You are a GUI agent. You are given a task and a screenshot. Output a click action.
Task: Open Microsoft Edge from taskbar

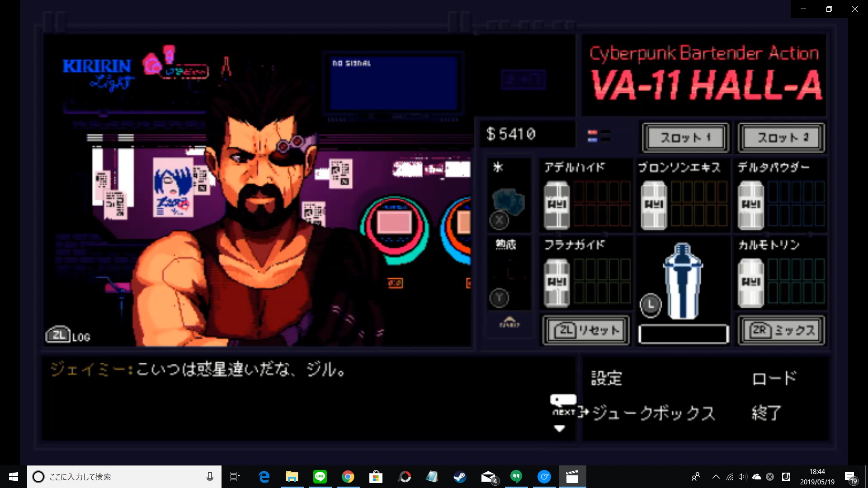(264, 477)
